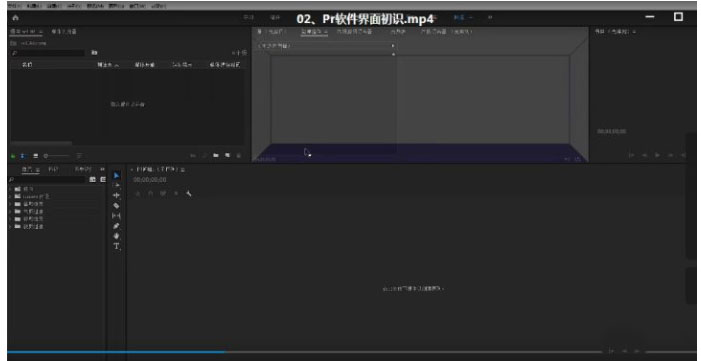This screenshot has width=701, height=361.
Task: Click the Home icon at top left
Action: coord(16,17)
